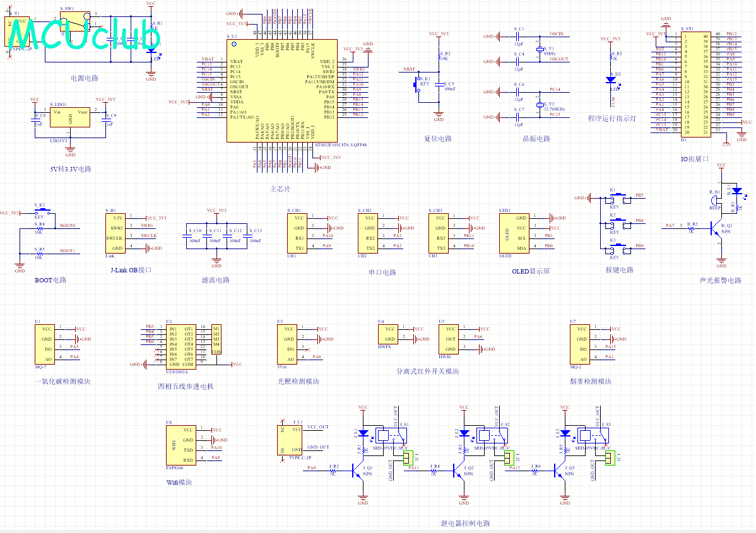The image size is (756, 533).
Task: Click the 四相五线步进电机 caption
Action: [186, 387]
